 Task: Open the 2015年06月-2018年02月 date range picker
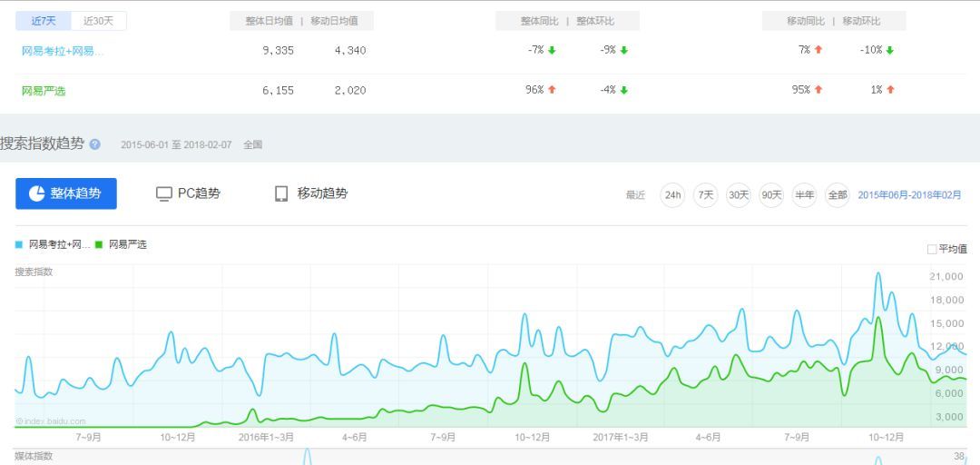(909, 195)
